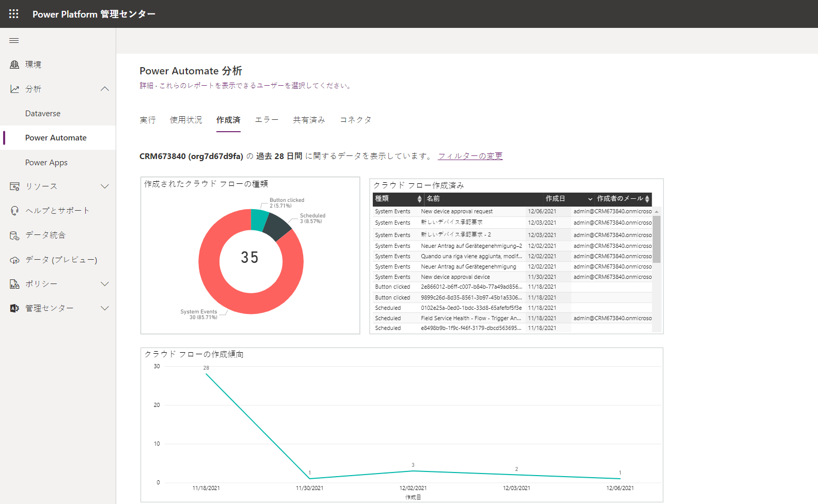Click the 0102e25a Scheduled flow row

tap(512, 308)
